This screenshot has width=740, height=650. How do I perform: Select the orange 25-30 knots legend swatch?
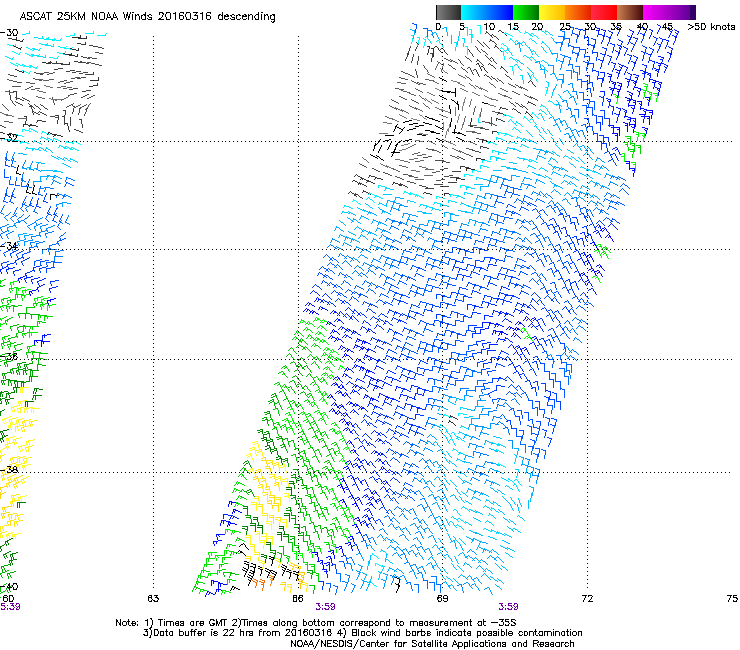[x=578, y=12]
